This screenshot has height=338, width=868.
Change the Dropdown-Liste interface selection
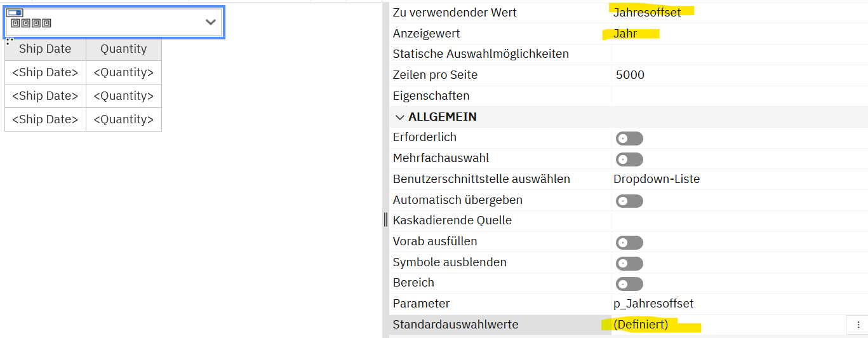(x=657, y=179)
